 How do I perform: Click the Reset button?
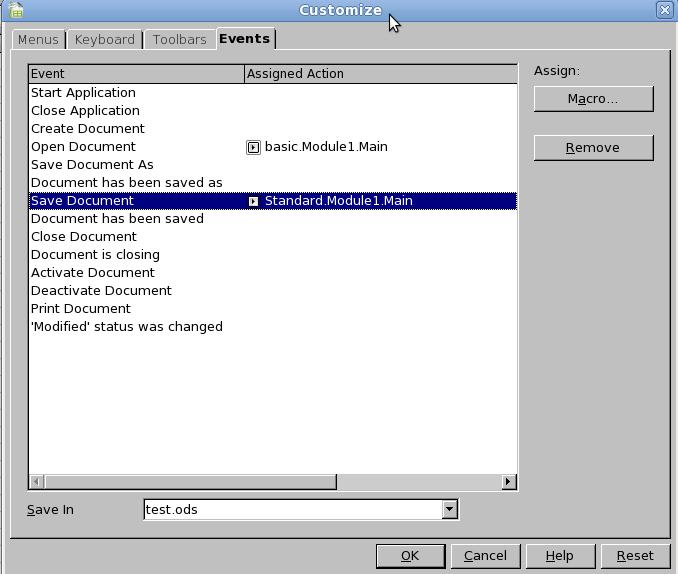[x=635, y=556]
